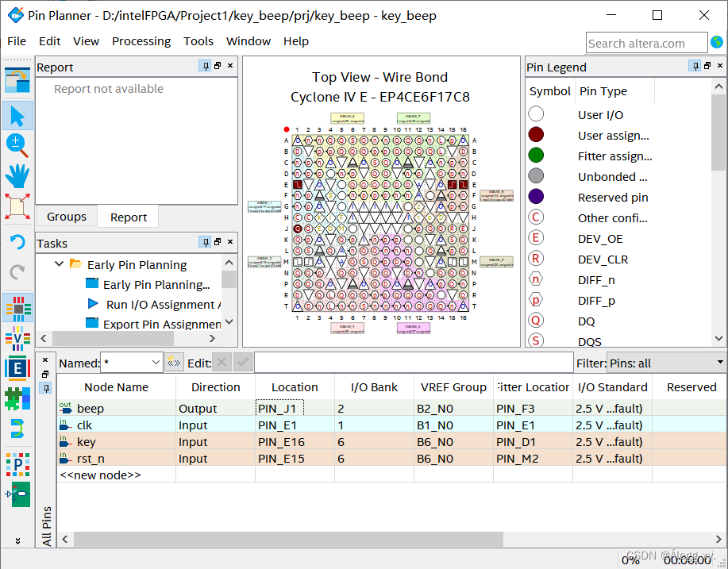Viewport: 728px width, 569px height.
Task: Click the blue undo arrow
Action: point(17,242)
